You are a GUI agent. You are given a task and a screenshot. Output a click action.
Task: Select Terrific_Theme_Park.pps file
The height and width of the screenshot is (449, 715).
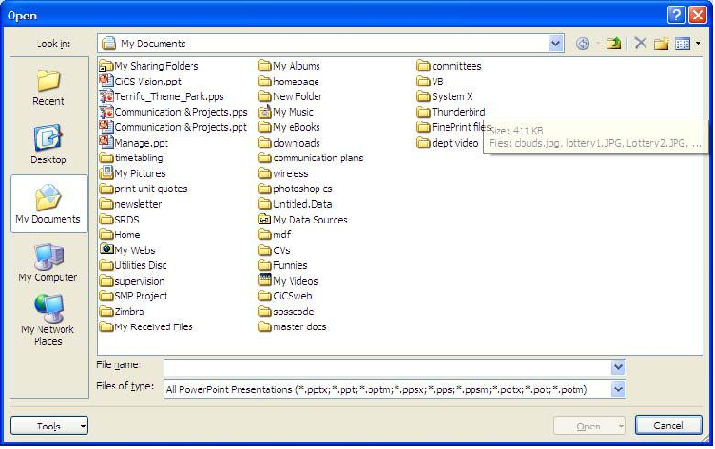click(x=161, y=97)
